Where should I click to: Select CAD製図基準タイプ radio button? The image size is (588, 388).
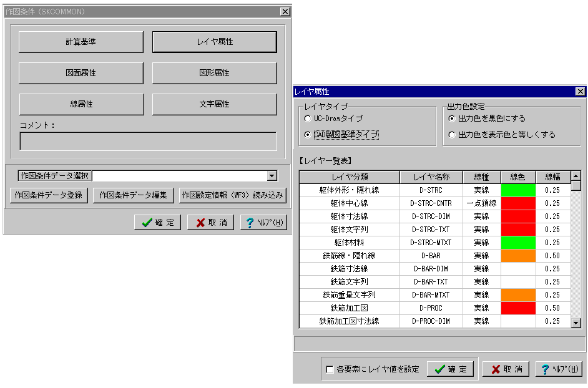(307, 135)
